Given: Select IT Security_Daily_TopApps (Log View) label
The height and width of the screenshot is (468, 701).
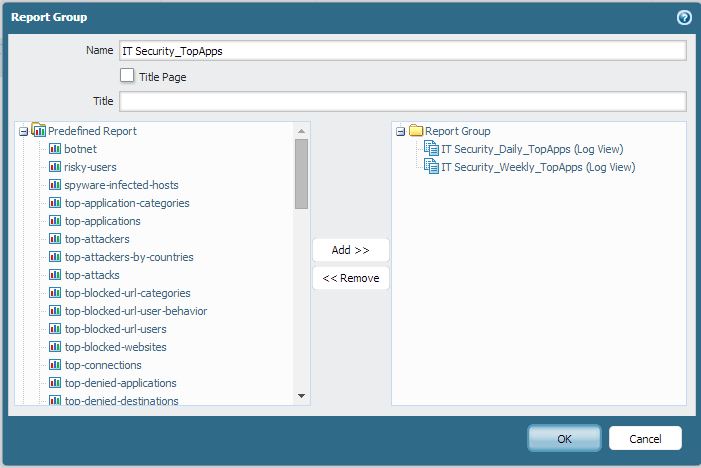Looking at the screenshot, I should click(x=532, y=149).
